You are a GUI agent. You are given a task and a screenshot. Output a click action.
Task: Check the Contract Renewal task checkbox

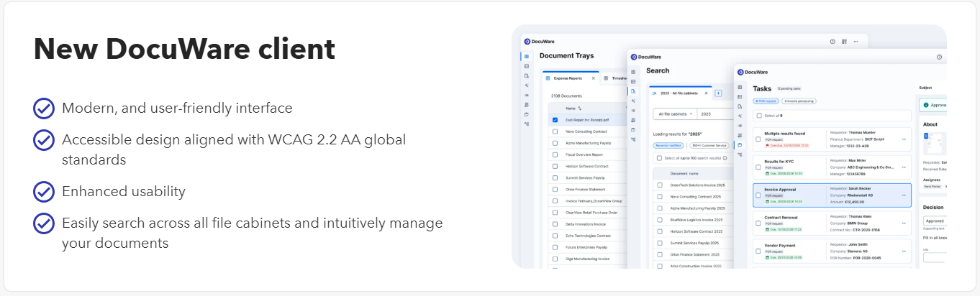758,223
